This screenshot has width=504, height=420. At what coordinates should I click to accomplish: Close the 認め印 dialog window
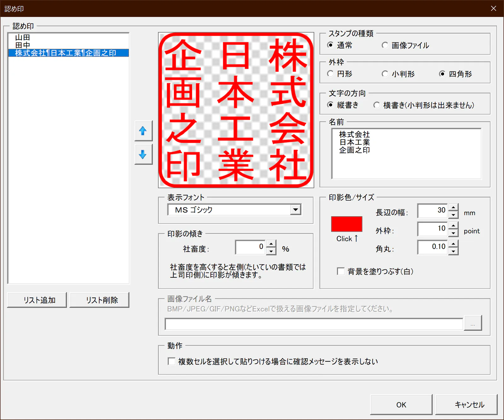tap(493, 9)
